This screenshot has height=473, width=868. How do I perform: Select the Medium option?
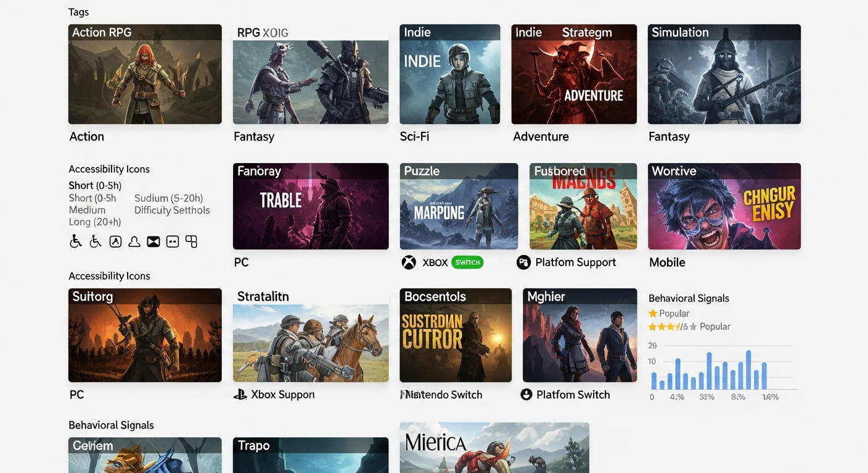coord(87,210)
